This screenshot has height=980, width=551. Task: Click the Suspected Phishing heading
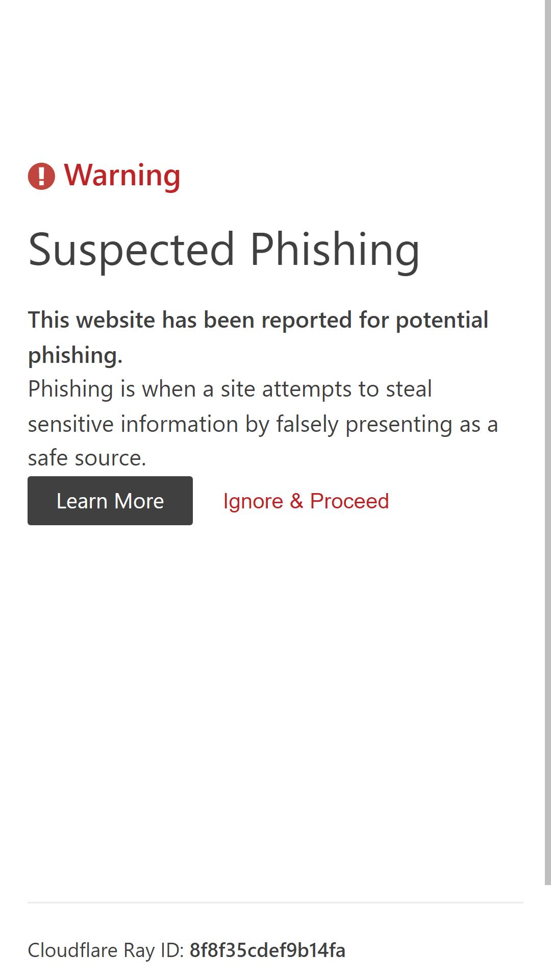click(224, 250)
